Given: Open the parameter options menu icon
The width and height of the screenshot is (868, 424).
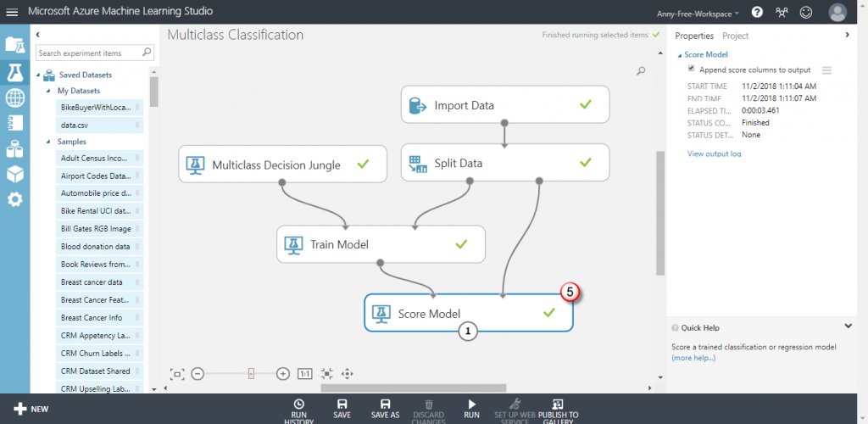Looking at the screenshot, I should tap(826, 70).
